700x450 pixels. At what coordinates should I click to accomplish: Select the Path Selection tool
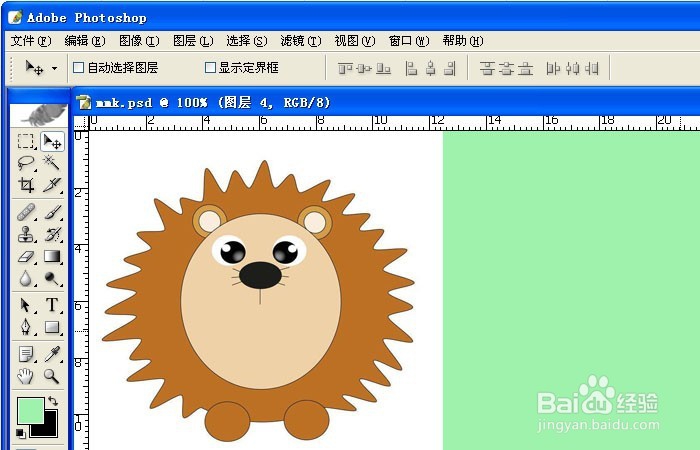(x=26, y=305)
